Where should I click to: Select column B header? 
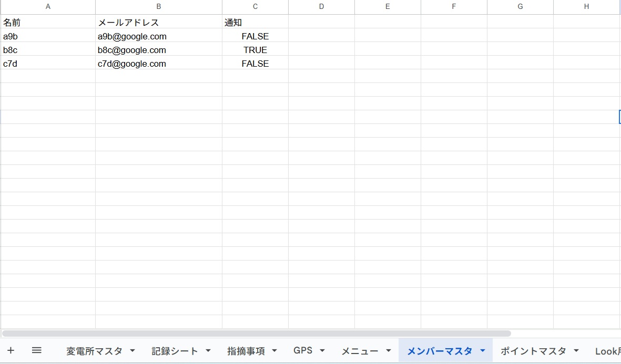158,7
